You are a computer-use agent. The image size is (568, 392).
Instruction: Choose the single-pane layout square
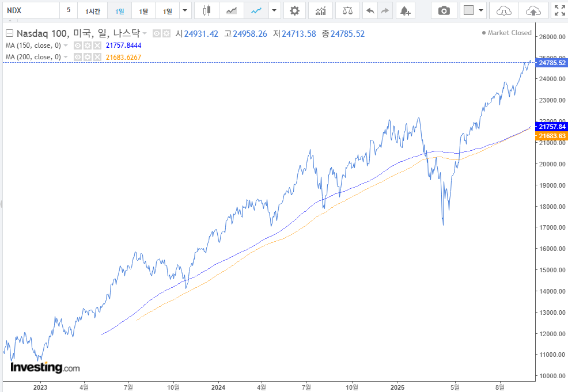(x=468, y=10)
